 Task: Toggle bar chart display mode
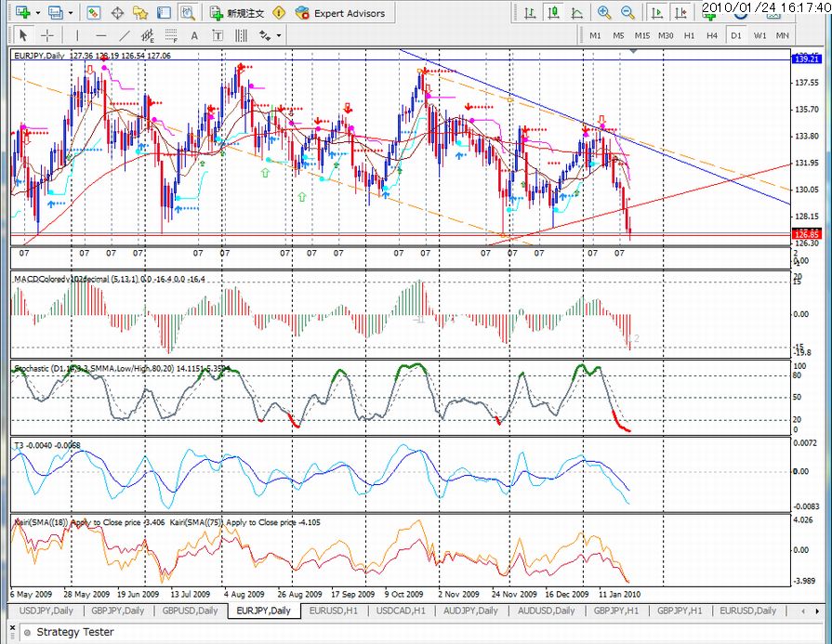[x=529, y=13]
